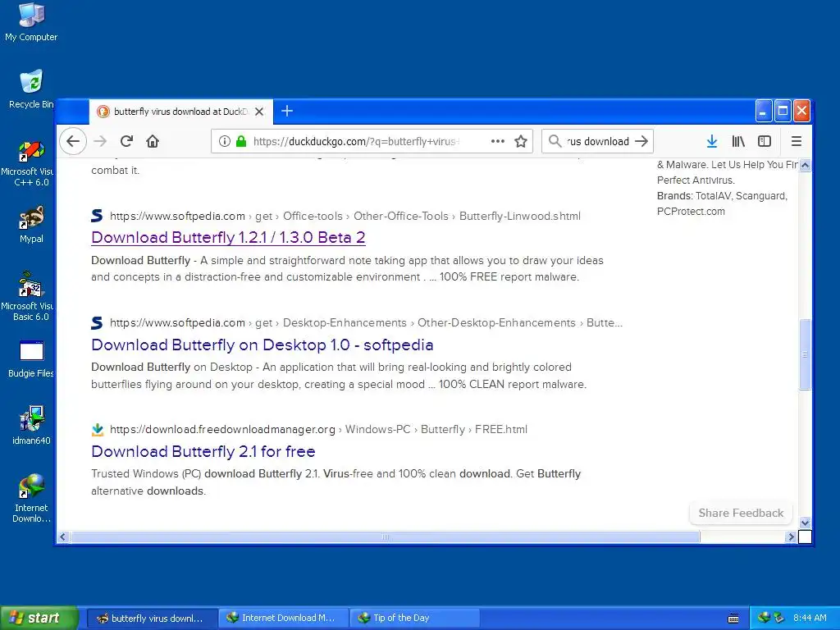This screenshot has width=840, height=630.
Task: Submit the search with the arrow button
Action: pyautogui.click(x=641, y=141)
